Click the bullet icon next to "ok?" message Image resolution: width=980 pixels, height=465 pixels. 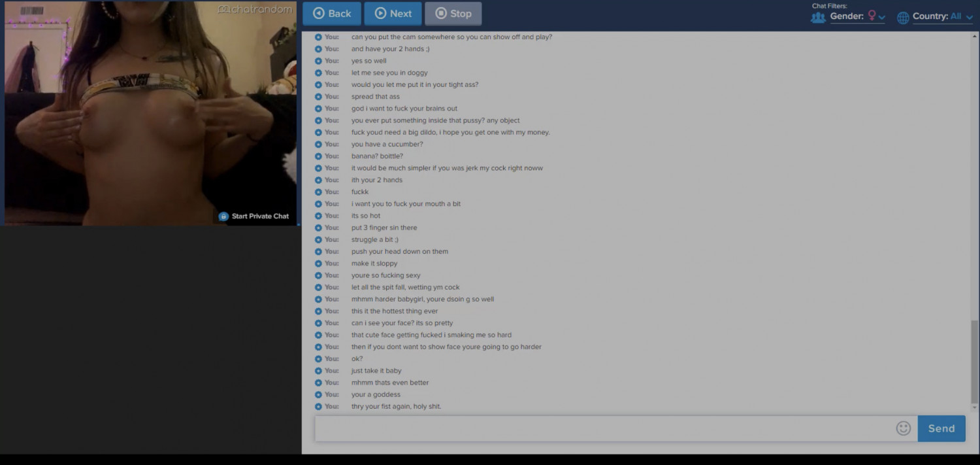(318, 358)
